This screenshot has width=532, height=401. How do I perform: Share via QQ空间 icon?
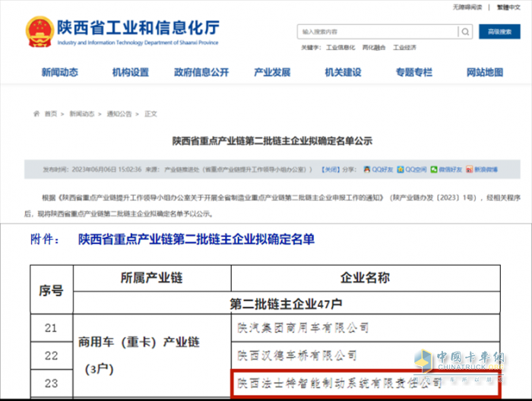tap(401, 169)
